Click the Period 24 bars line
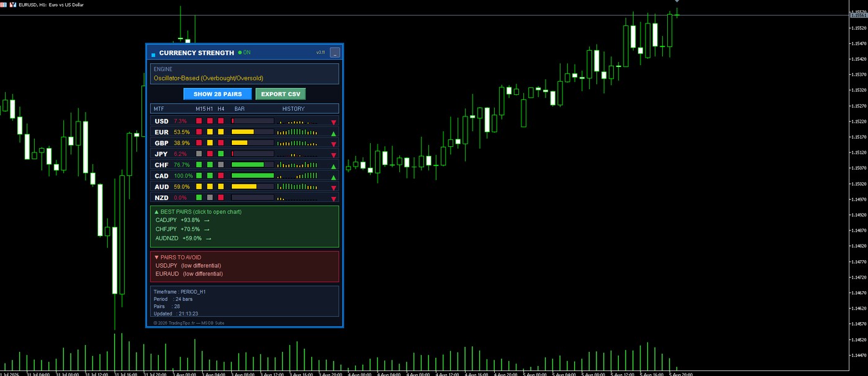 point(173,299)
